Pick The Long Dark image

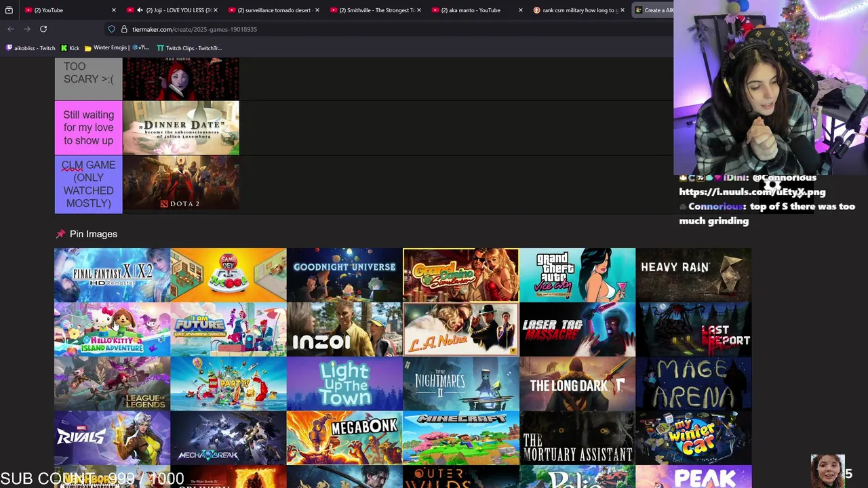coord(577,384)
